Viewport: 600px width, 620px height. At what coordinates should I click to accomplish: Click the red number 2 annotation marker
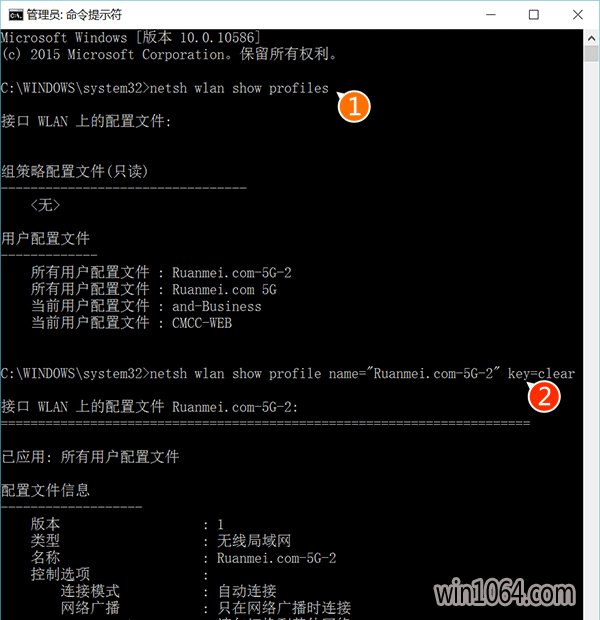[544, 396]
